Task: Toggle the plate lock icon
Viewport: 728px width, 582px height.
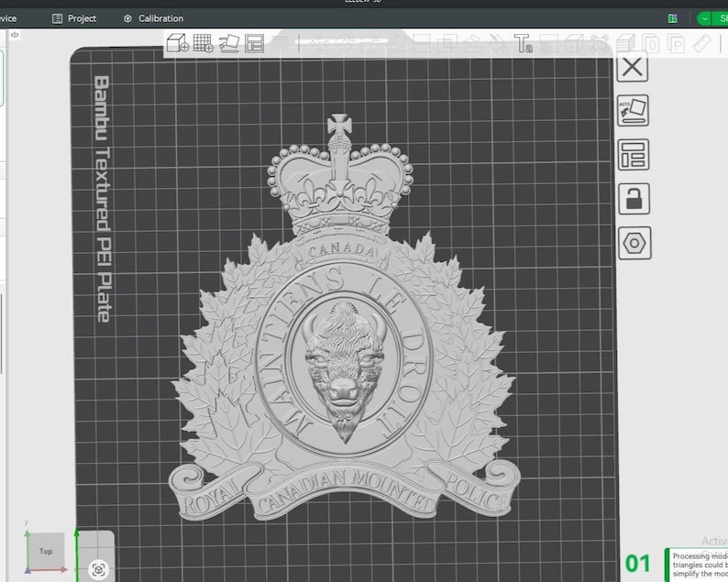Action: 634,199
